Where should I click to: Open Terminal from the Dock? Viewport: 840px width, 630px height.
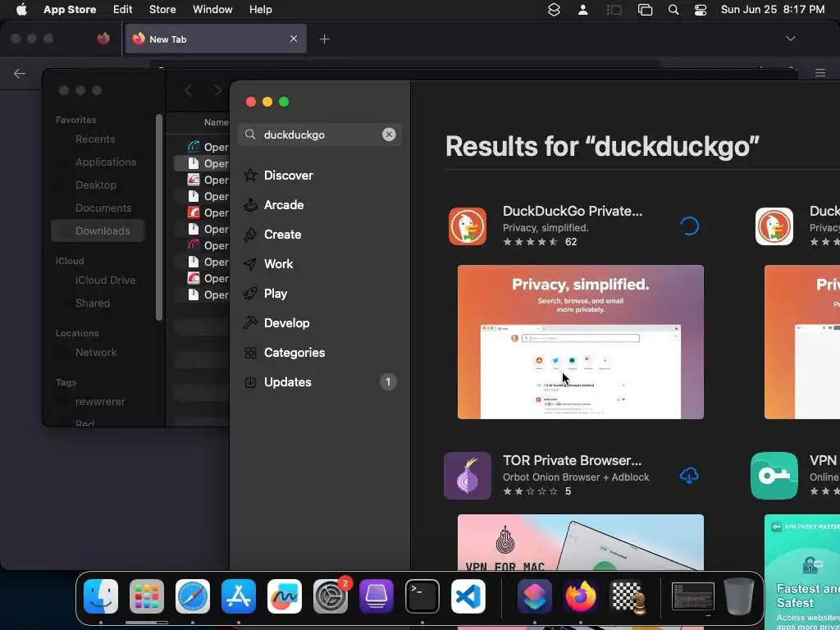point(422,596)
